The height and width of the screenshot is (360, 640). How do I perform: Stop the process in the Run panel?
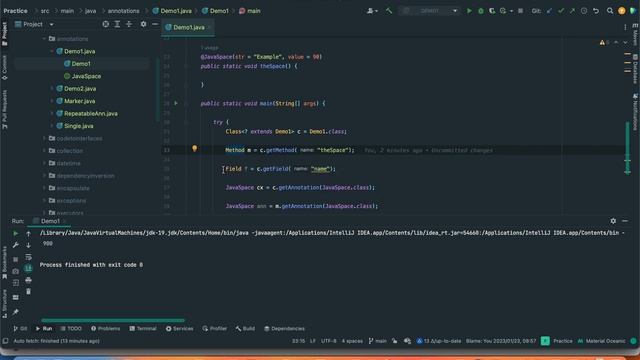tap(16, 259)
